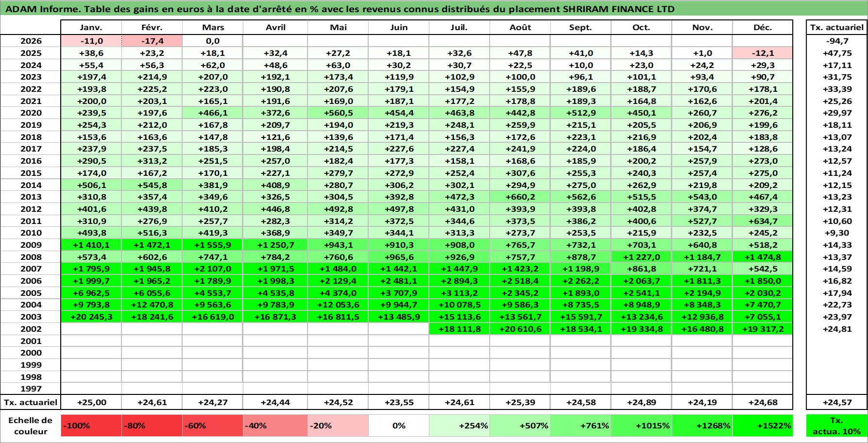Select the +47,75 actuarial rate for 2025
The width and height of the screenshot is (868, 443).
coord(837,53)
